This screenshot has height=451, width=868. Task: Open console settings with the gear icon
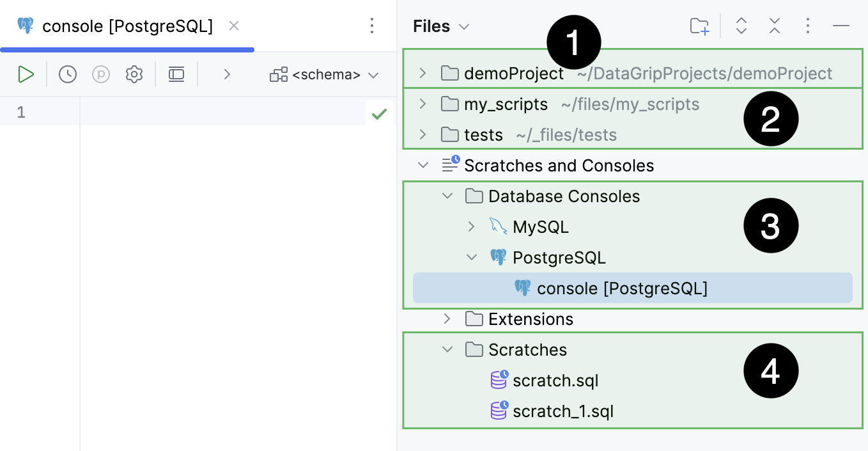pyautogui.click(x=134, y=74)
